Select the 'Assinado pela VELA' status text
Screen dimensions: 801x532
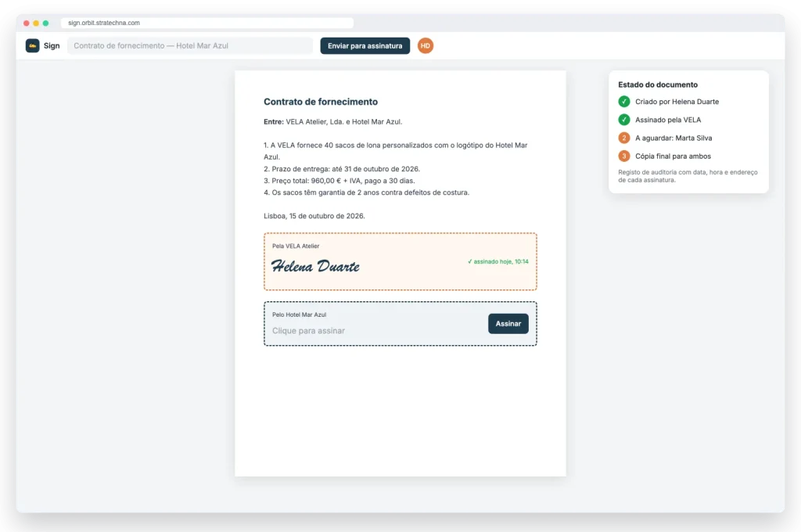pos(668,120)
